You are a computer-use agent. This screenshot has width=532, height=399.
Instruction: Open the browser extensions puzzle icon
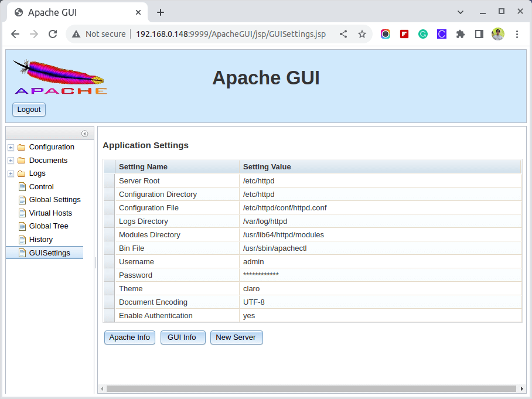point(461,34)
